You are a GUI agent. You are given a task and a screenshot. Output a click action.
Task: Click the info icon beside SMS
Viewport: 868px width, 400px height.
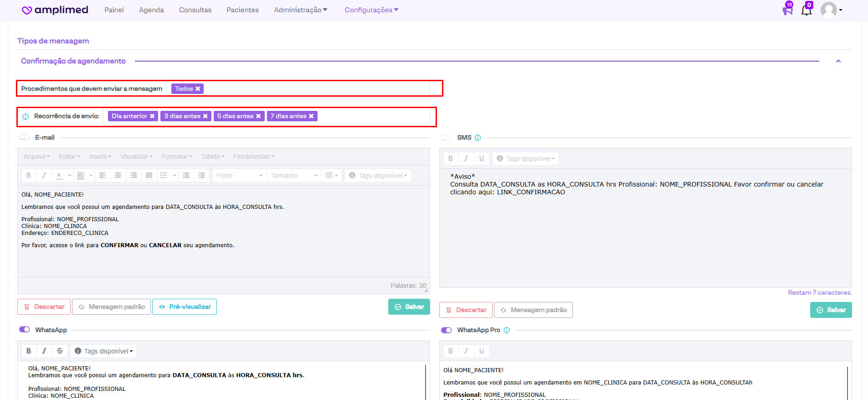478,138
